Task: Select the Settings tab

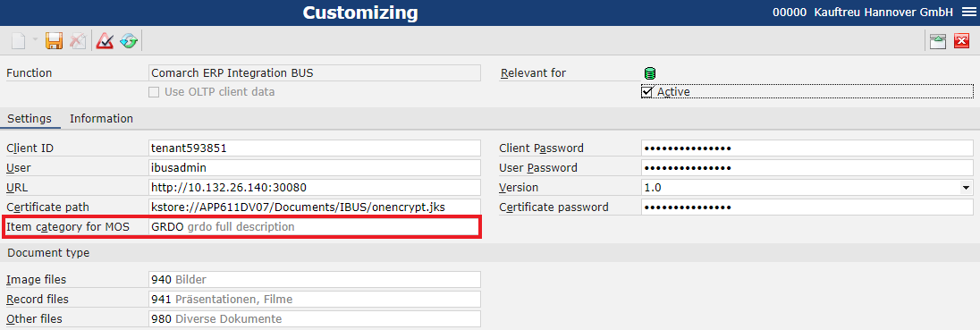Action: 30,118
